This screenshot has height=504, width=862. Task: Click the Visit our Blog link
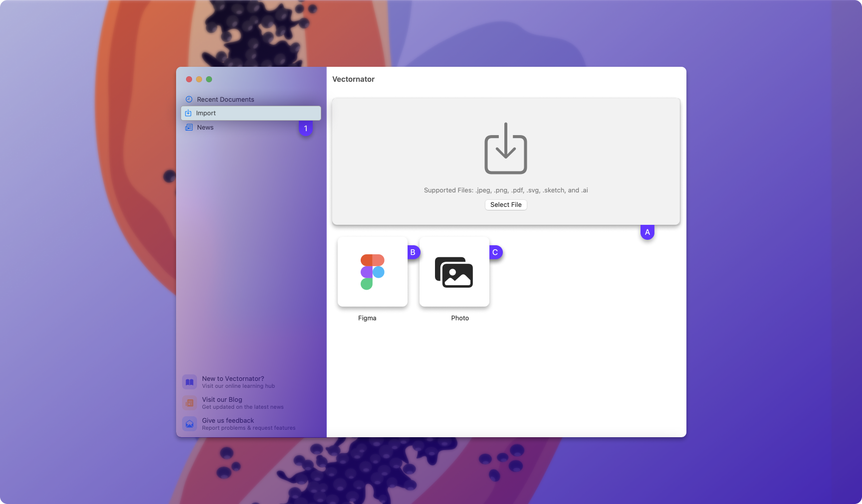(233, 403)
